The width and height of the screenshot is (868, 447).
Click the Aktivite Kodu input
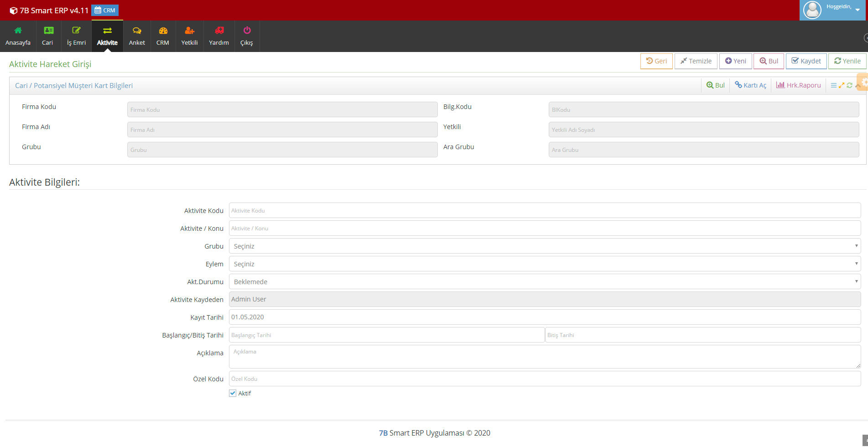(x=545, y=210)
